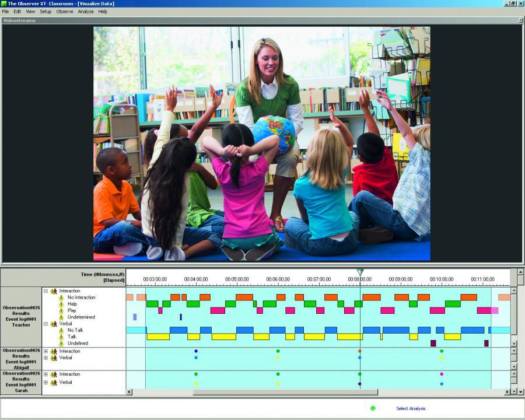525x420 pixels.
Task: Select the Play behavior icon
Action: click(61, 310)
